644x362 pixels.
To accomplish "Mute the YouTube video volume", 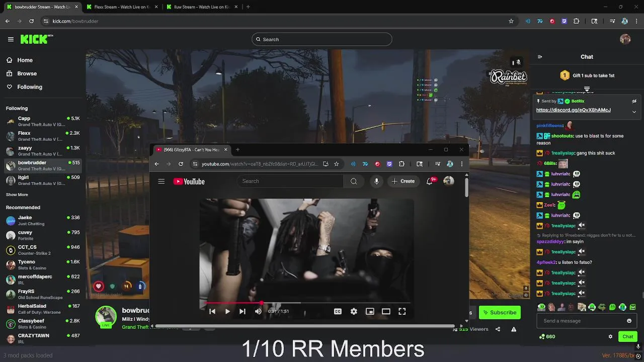I will point(258,311).
